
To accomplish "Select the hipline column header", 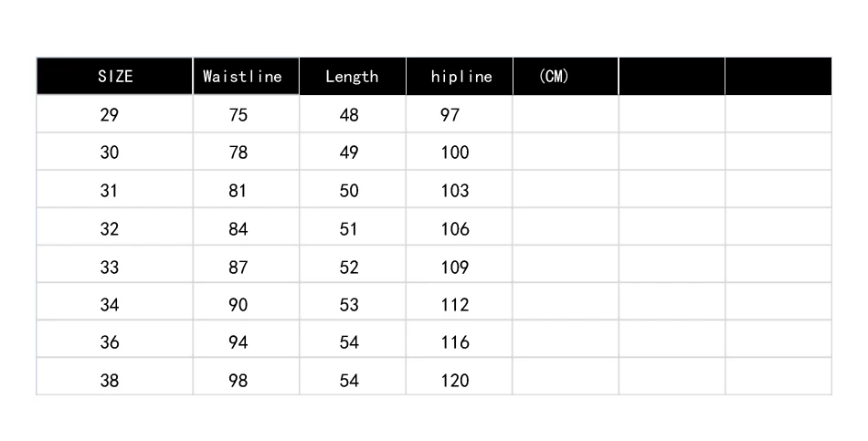I will pos(461,77).
